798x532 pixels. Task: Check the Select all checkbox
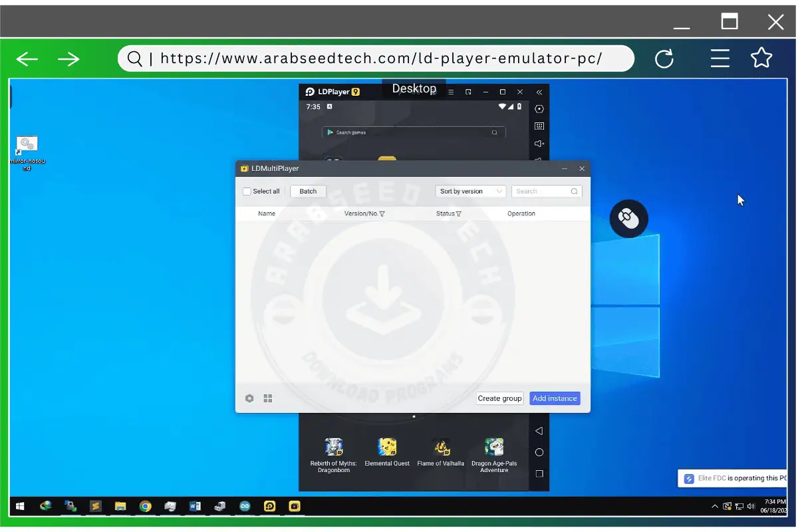click(x=247, y=192)
